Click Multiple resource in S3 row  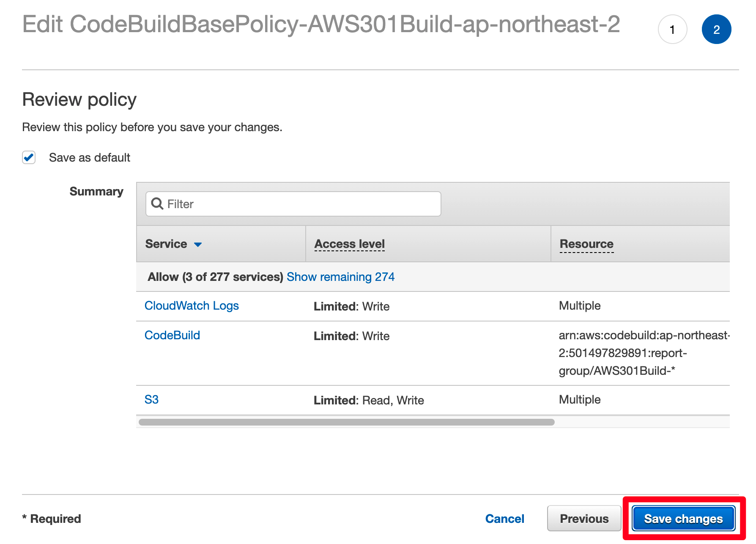click(580, 400)
